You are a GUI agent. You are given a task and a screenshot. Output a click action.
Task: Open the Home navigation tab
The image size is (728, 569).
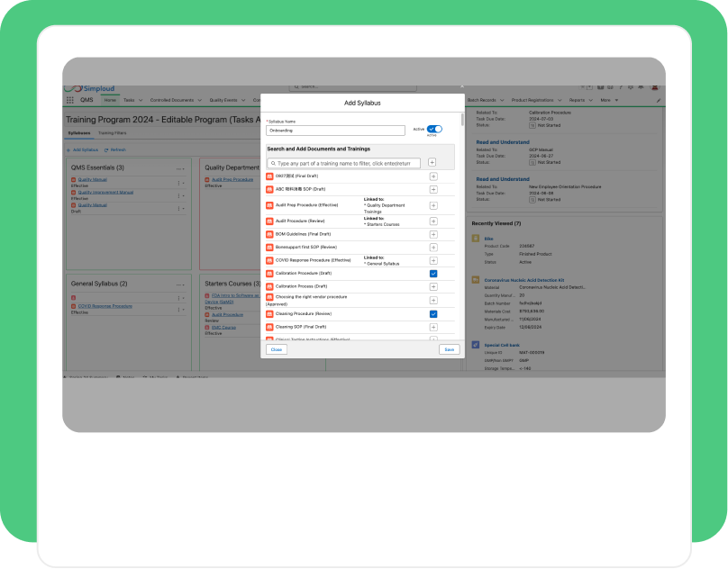(x=110, y=100)
